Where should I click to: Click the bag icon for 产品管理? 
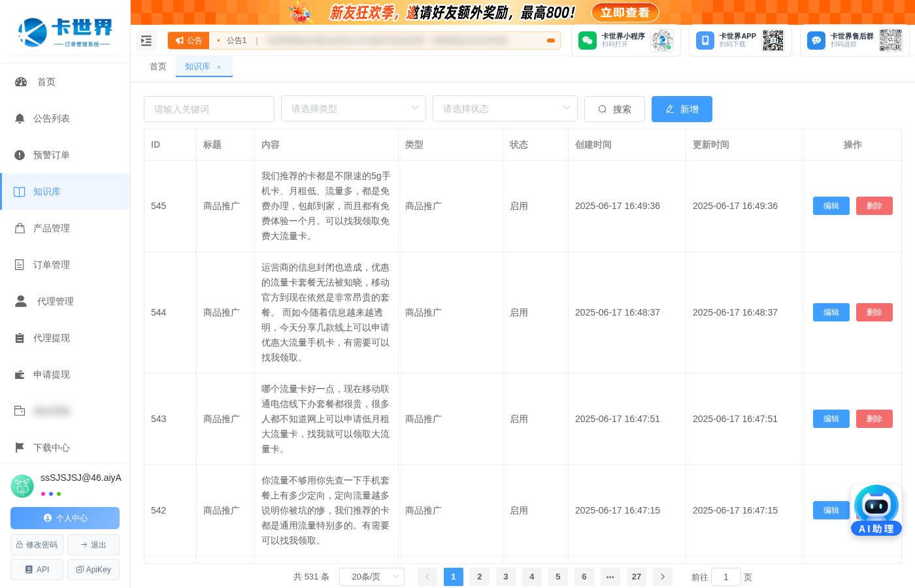(x=20, y=228)
